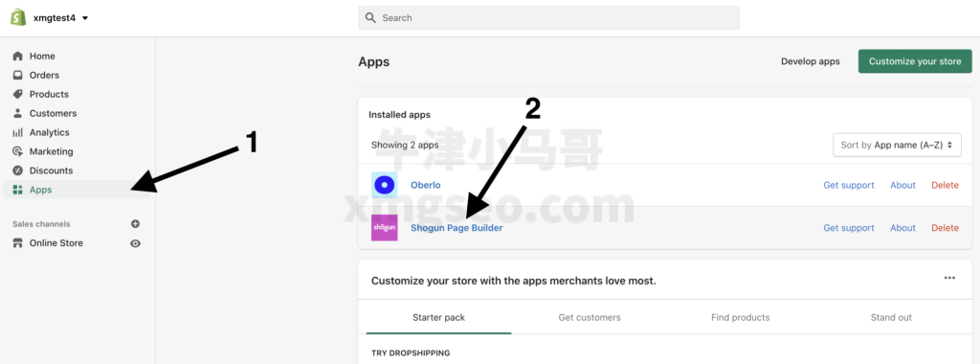Click the Installed apps heading

click(399, 115)
